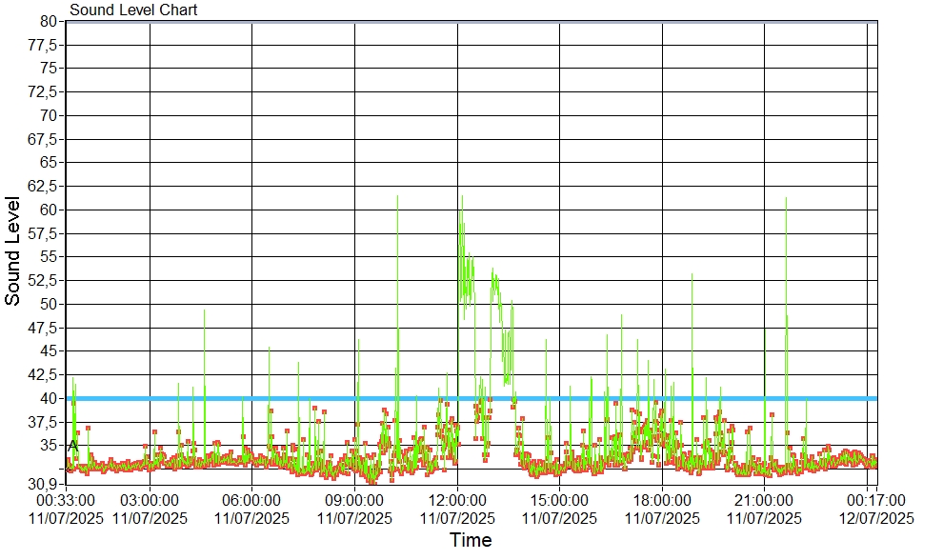
Task: Click the 12:00:00 time axis tick label
Action: (456, 499)
